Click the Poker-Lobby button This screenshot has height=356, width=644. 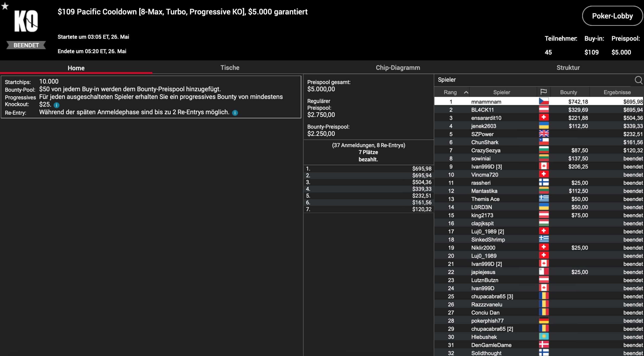click(x=612, y=16)
